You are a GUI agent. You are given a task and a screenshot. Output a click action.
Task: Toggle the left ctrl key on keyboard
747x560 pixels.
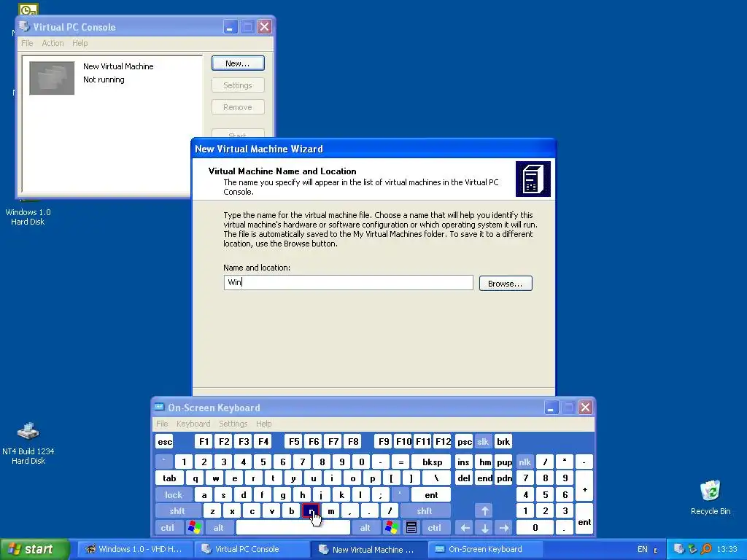click(167, 527)
